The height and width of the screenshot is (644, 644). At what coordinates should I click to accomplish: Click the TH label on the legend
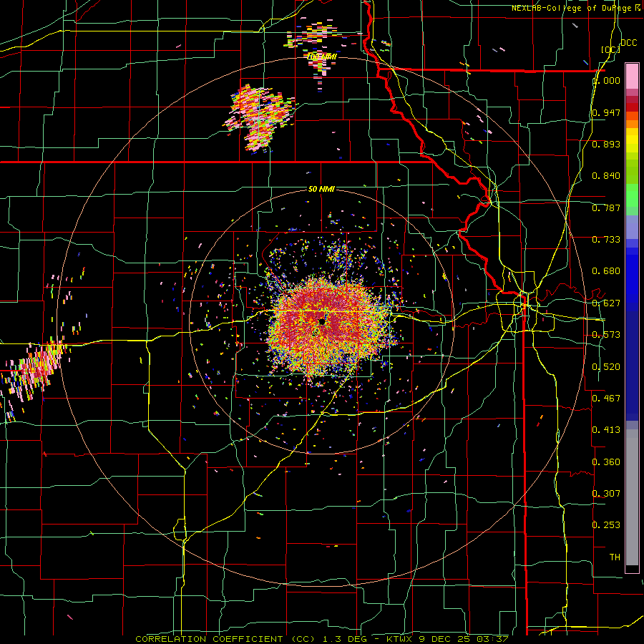tap(615, 557)
